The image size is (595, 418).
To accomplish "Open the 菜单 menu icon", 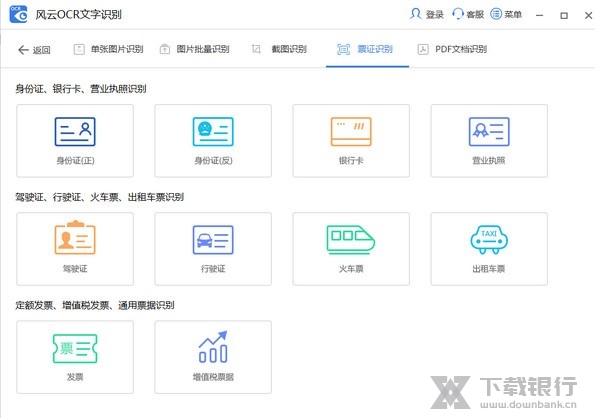I will tap(496, 14).
